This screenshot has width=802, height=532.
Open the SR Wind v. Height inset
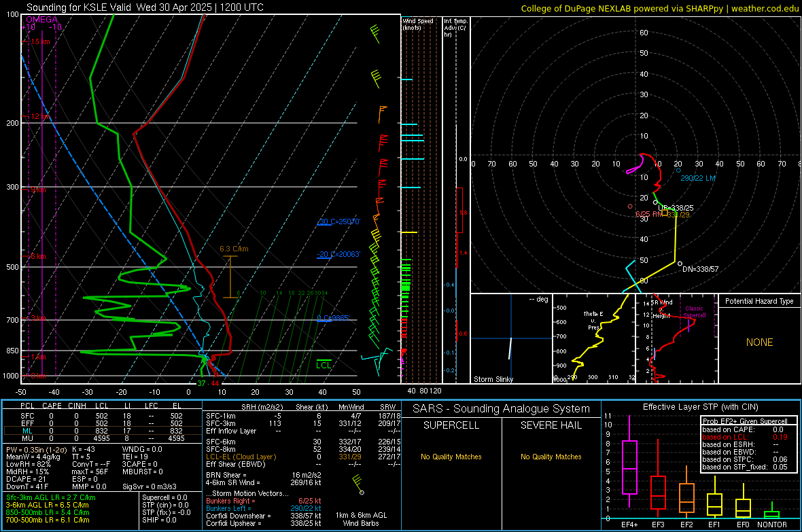[677, 338]
